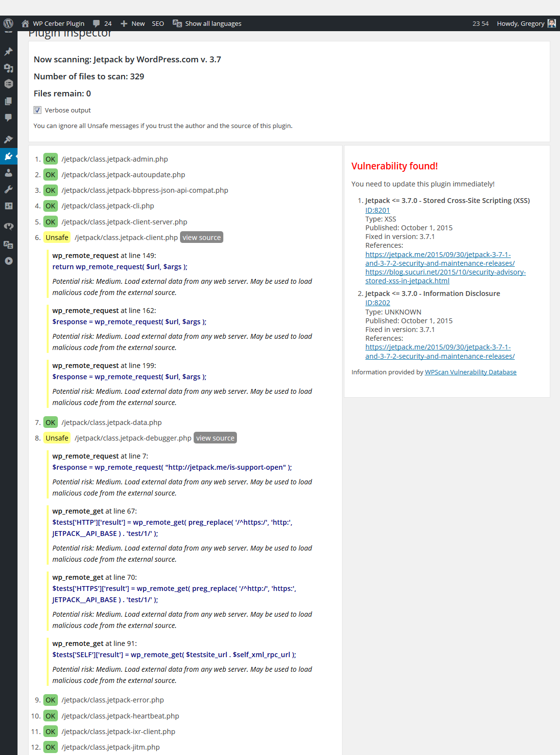Open jetpack.me releases link under XSS entry

[x=440, y=259]
